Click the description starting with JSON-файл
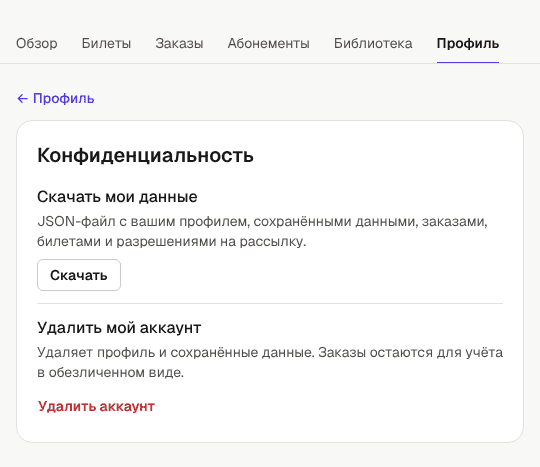 [262, 231]
